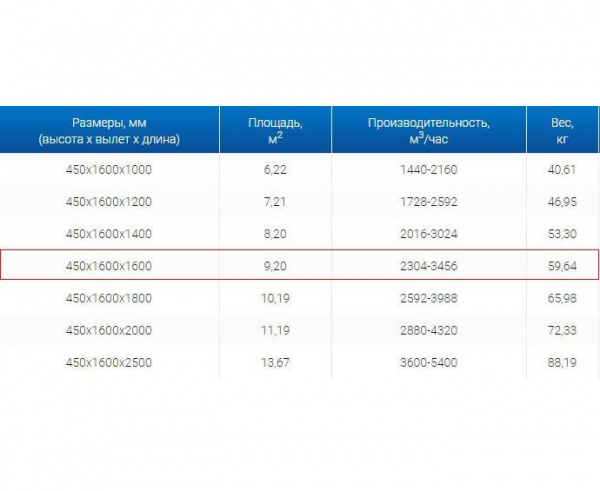
Task: Select the 450x1600x1400 size cell
Action: (x=109, y=234)
